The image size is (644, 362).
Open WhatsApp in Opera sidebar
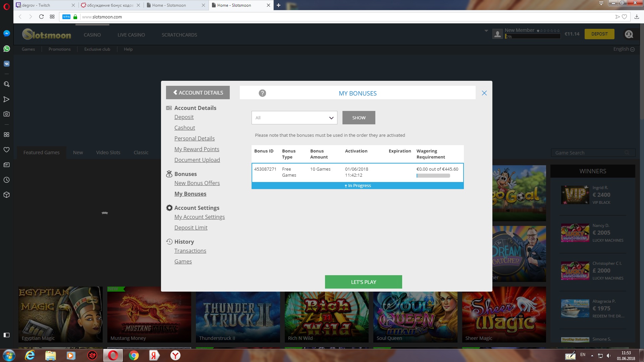click(x=6, y=49)
